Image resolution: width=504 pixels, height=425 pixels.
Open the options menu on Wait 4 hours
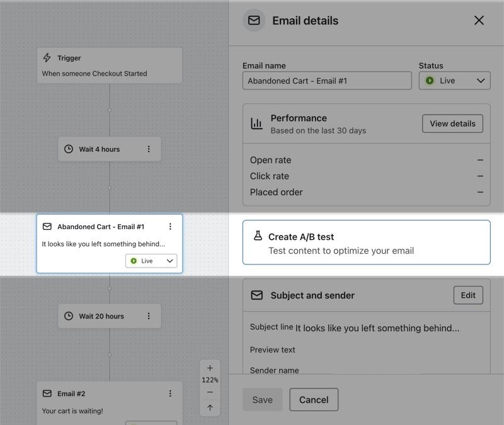click(x=149, y=149)
